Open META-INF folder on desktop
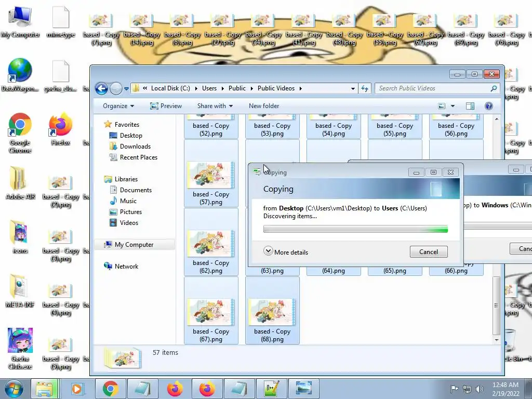Viewport: 532px width, 399px height. pos(20,291)
